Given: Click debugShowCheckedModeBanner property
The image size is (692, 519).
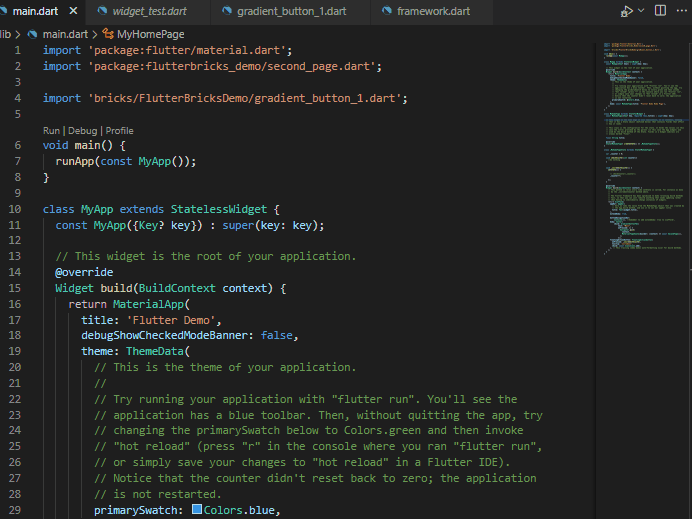Looking at the screenshot, I should tap(164, 335).
